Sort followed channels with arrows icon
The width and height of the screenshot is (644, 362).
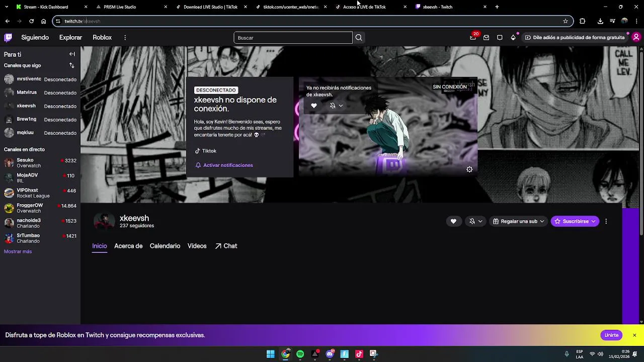(x=71, y=65)
